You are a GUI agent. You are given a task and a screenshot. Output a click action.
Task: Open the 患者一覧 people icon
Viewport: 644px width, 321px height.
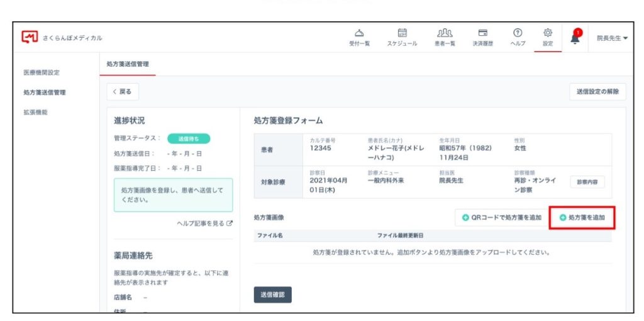pyautogui.click(x=445, y=33)
